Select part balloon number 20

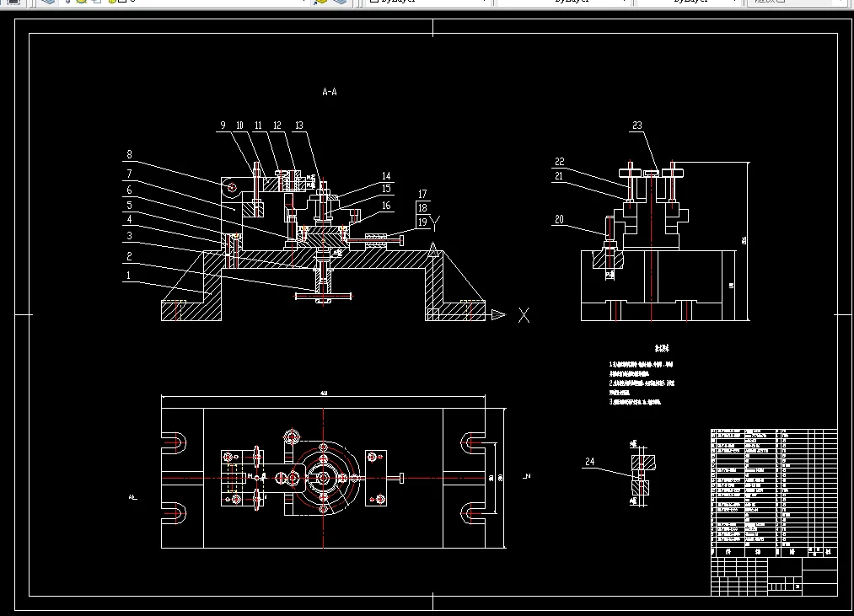(x=559, y=219)
